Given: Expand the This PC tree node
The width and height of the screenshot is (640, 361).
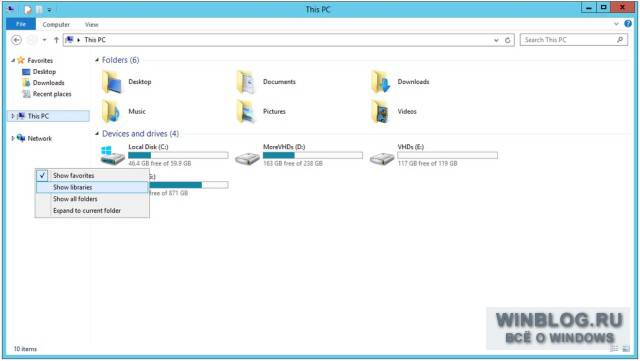Looking at the screenshot, I should [13, 116].
